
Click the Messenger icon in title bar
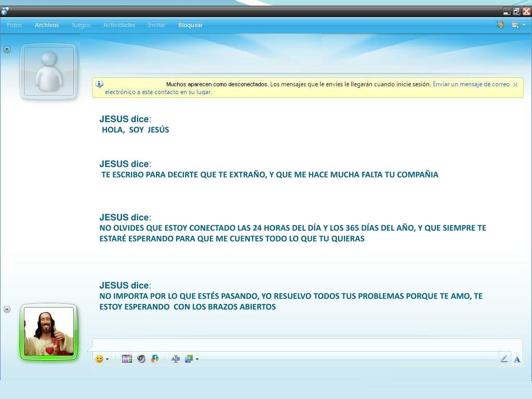[5, 11]
